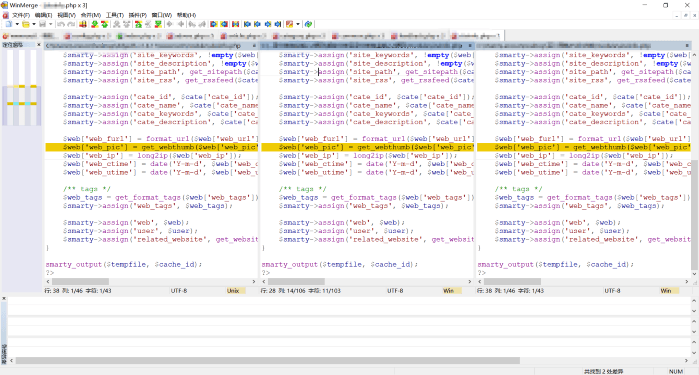This screenshot has width=699, height=375.
Task: Click the Refresh comparison icon
Action: tap(308, 24)
